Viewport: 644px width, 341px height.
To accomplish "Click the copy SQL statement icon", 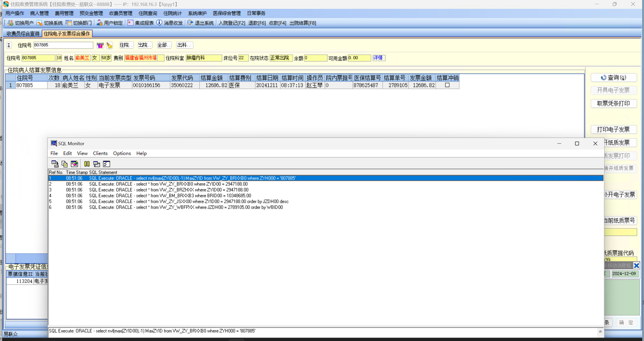I will (x=65, y=164).
